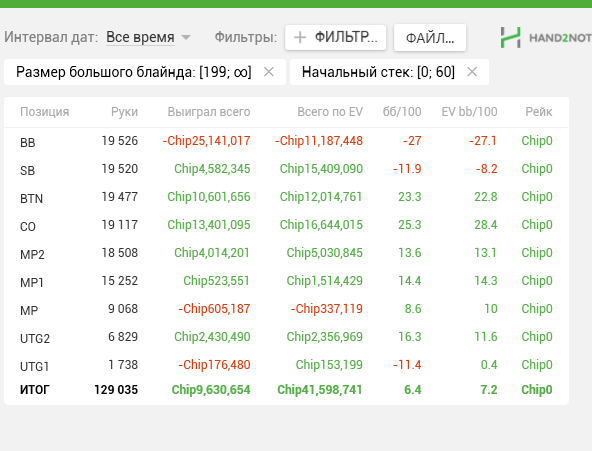Sort by Выиграл всего column header
This screenshot has height=451, width=592.
click(209, 112)
